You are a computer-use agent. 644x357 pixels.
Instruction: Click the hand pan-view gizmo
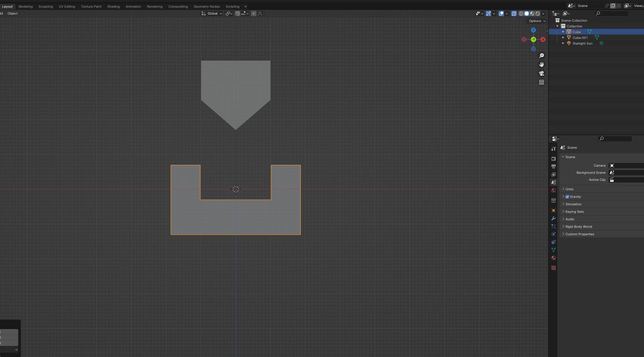coord(541,64)
